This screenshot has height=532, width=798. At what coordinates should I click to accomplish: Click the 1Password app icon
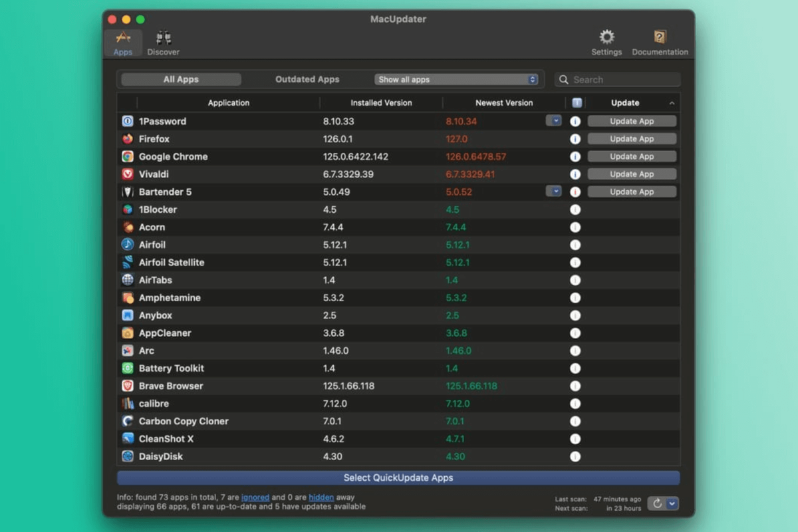point(128,121)
